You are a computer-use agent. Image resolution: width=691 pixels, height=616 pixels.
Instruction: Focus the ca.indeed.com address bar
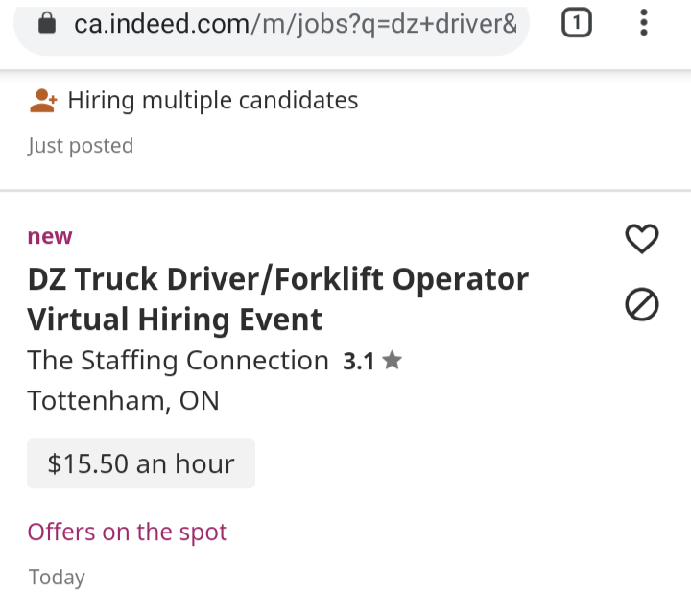(x=288, y=24)
